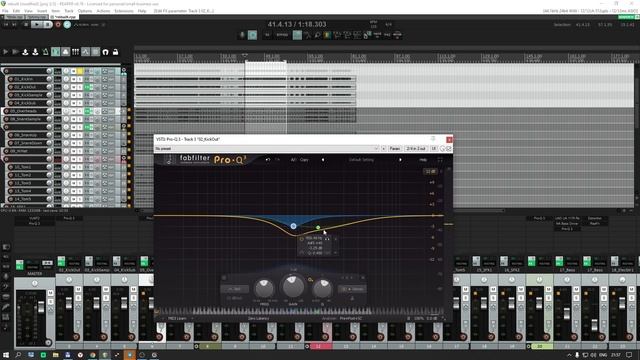Jump to project start with transport button
640x360 pixels.
click(6, 24)
